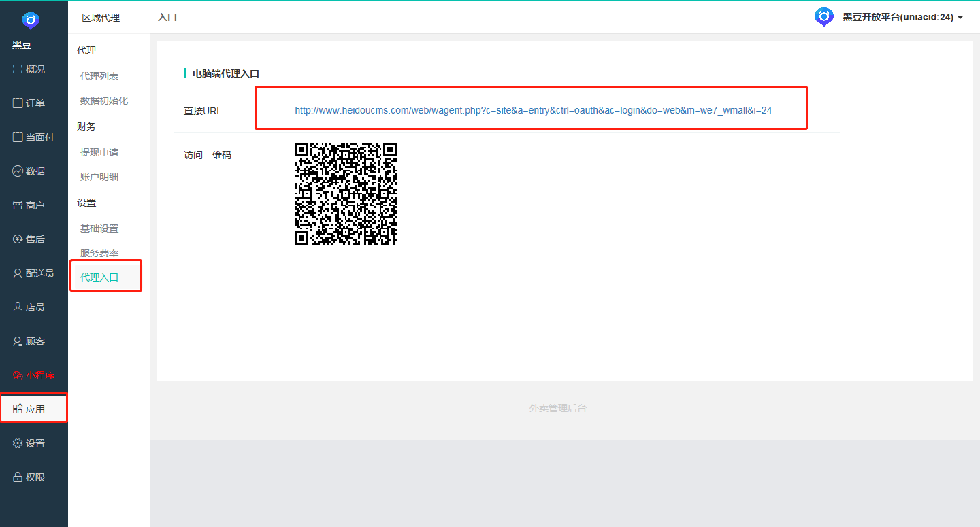Click the 外卖管理后台 footer text
This screenshot has height=527, width=980.
coord(558,408)
